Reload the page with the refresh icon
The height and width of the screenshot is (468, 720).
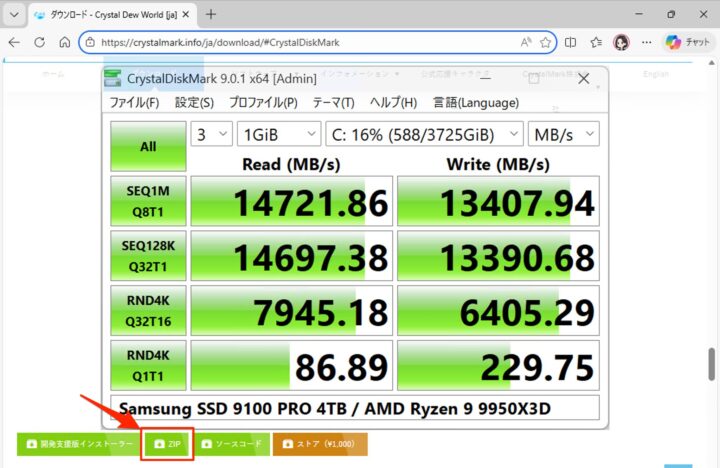tap(39, 43)
